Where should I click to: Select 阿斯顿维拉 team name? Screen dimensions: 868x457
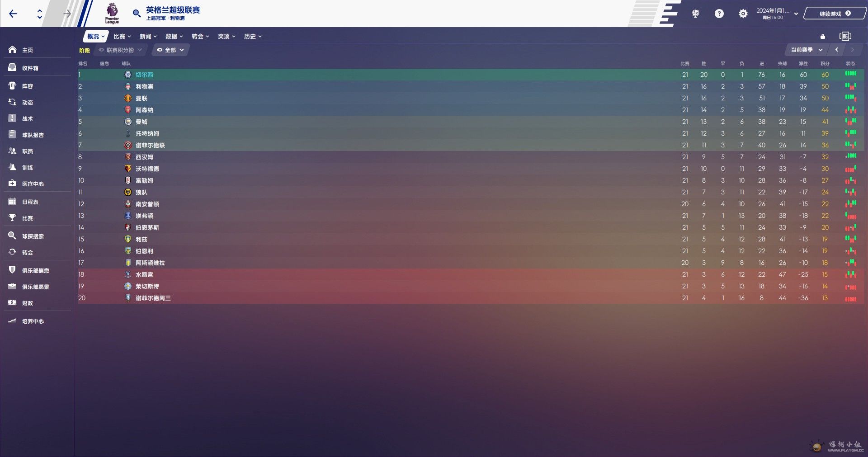click(150, 263)
